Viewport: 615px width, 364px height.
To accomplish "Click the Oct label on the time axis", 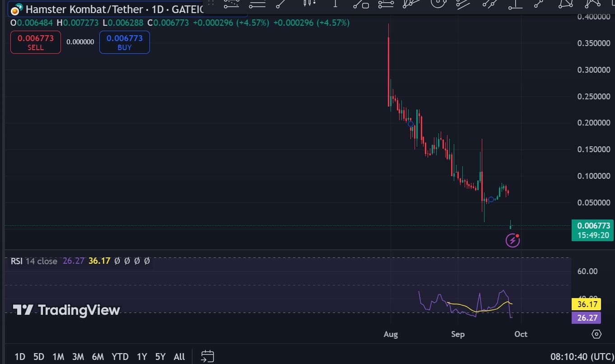I will 521,334.
